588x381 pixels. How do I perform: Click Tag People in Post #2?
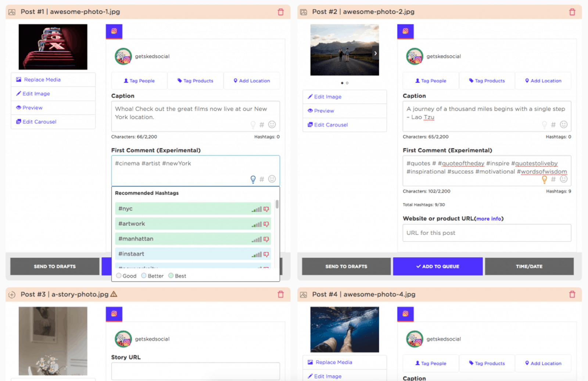coord(431,81)
